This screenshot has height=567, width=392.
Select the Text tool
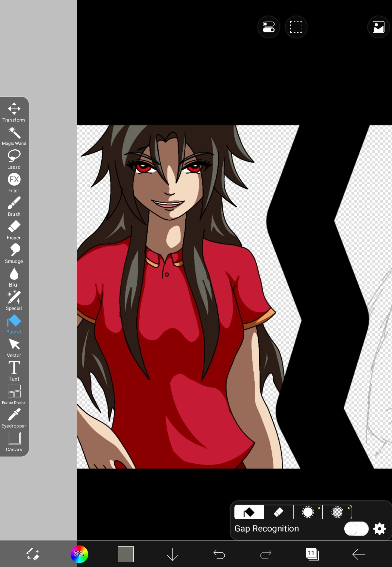coord(14,371)
